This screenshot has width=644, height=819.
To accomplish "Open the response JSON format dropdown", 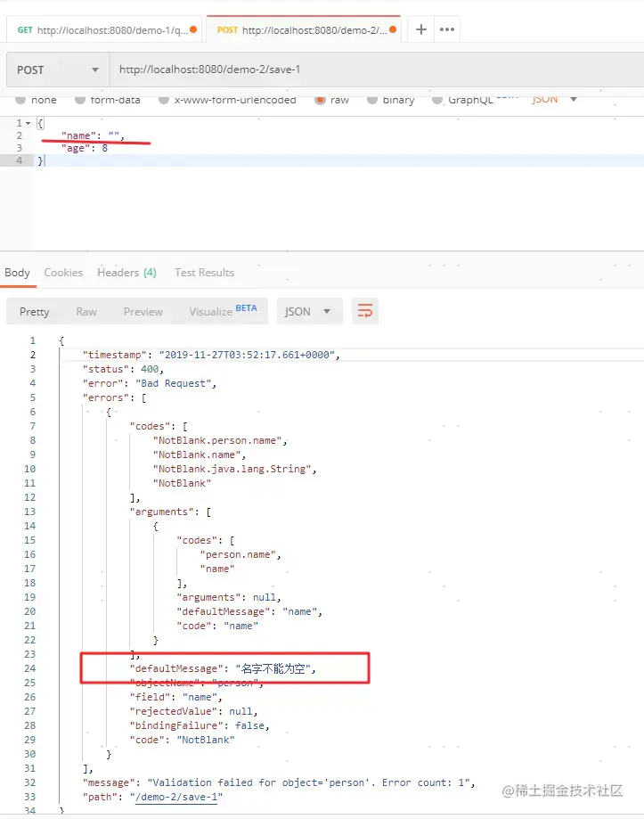I will point(309,311).
